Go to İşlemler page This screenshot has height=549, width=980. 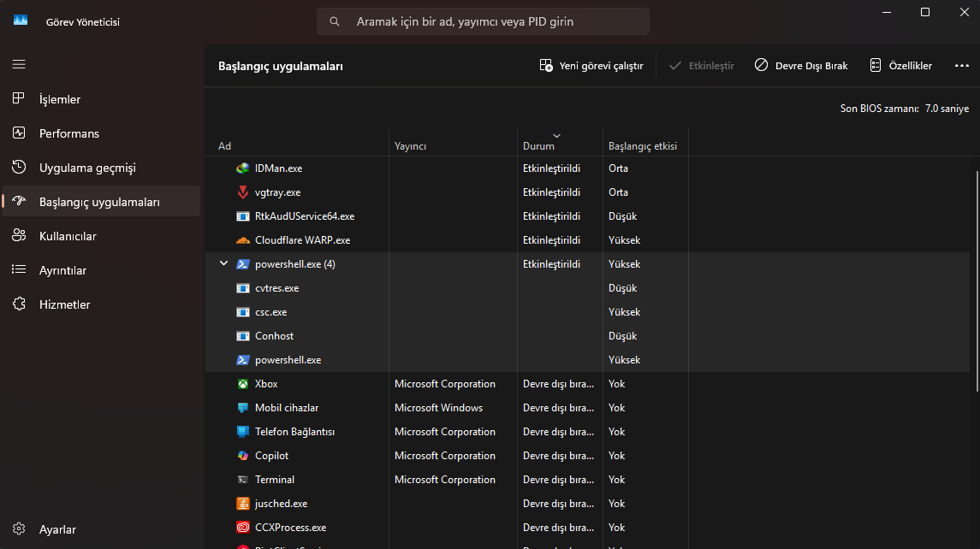click(x=101, y=98)
